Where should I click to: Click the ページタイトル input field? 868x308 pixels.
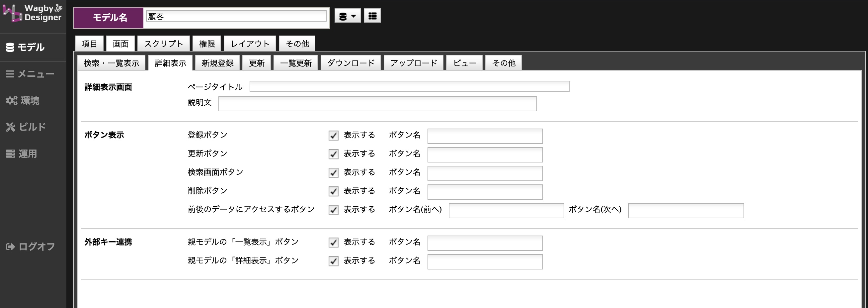409,86
